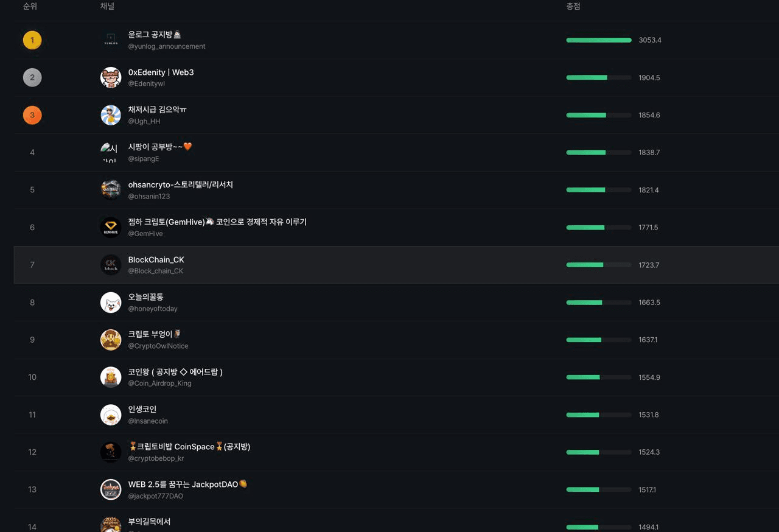Click the 오늘의꿀통 white dog avatar
The height and width of the screenshot is (532, 779).
pyautogui.click(x=111, y=303)
